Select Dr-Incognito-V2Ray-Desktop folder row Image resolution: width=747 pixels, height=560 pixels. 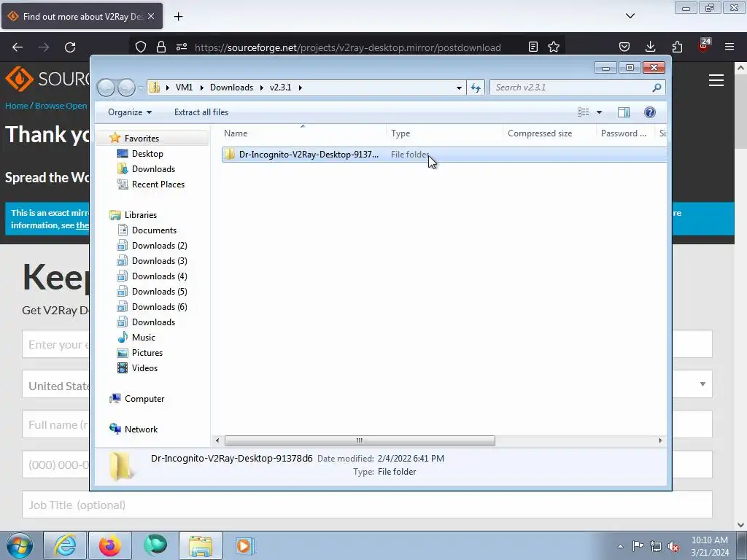(444, 155)
